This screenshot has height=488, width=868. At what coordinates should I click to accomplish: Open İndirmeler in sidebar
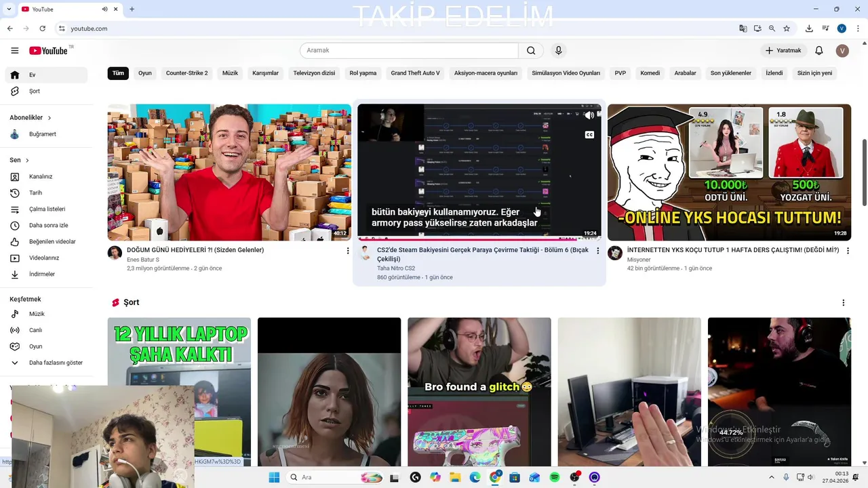pos(46,274)
